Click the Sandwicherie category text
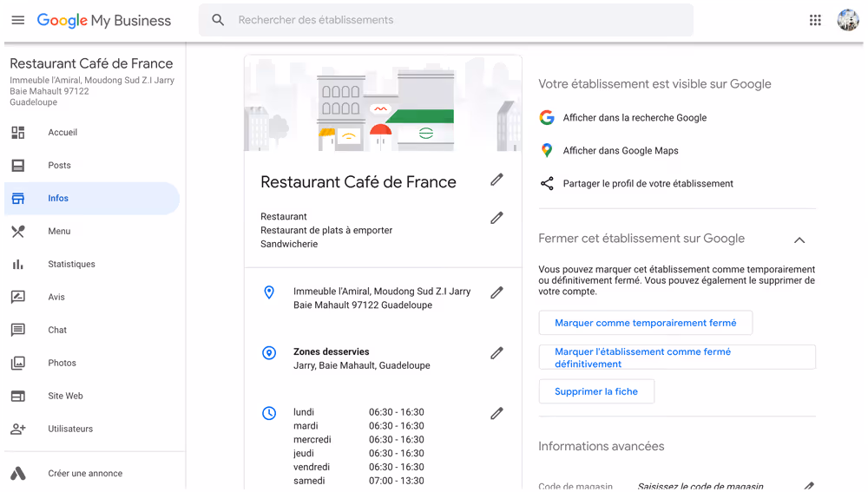Image resolution: width=868 pixels, height=492 pixels. (x=289, y=244)
